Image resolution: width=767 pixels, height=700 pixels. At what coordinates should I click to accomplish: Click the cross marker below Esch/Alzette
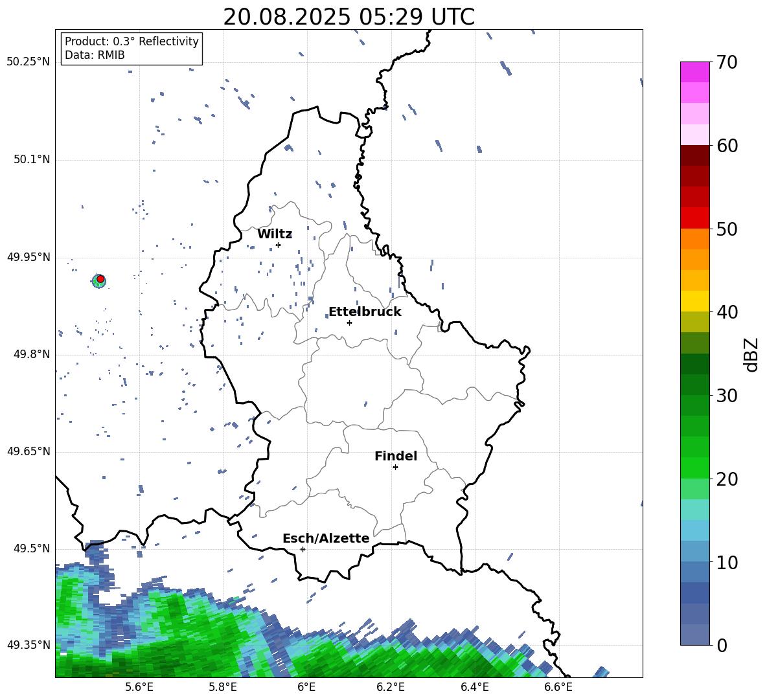click(x=303, y=549)
